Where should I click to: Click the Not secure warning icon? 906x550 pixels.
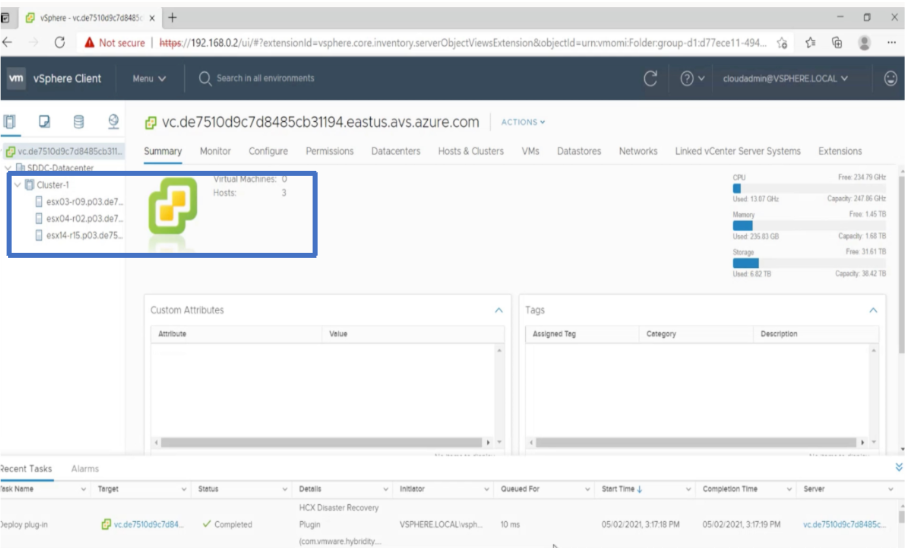(x=89, y=43)
